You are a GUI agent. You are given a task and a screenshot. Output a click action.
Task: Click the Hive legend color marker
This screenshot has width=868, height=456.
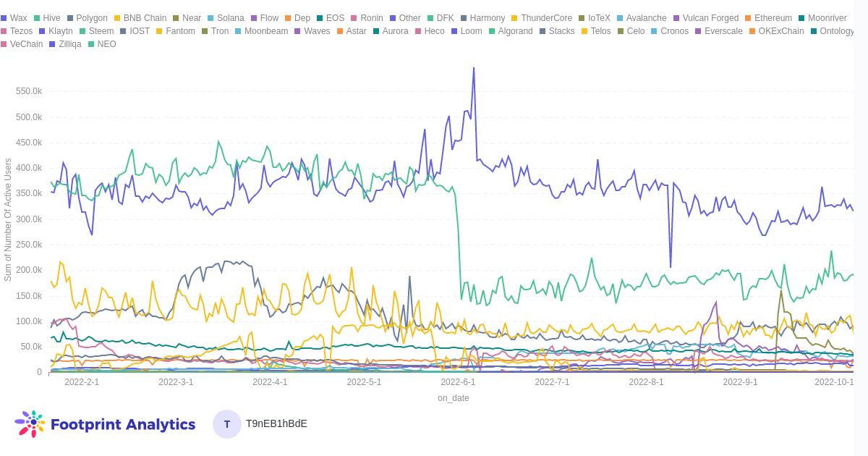point(37,18)
